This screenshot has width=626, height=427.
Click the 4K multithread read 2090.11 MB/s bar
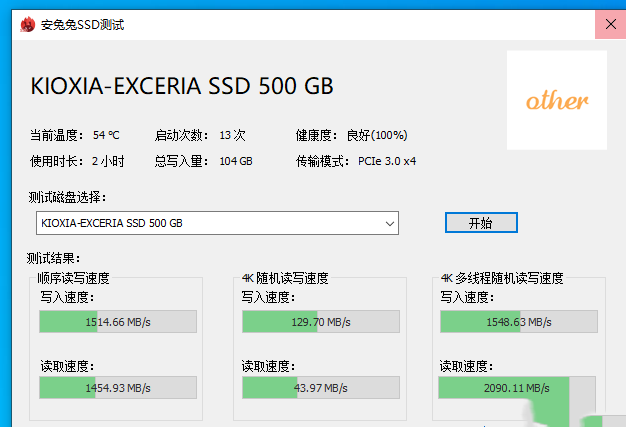517,387
